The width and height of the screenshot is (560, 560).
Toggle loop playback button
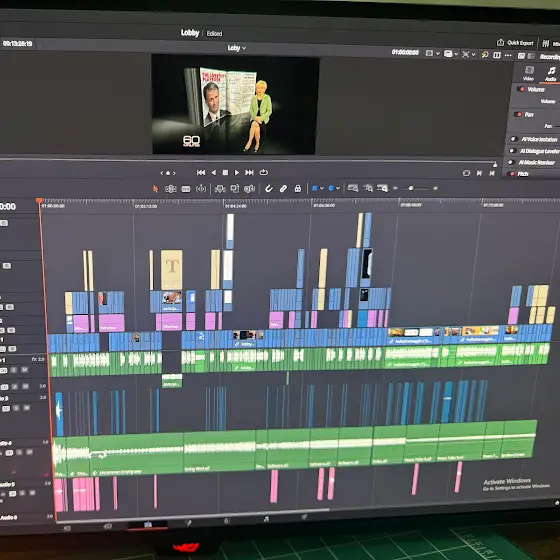coord(264,172)
